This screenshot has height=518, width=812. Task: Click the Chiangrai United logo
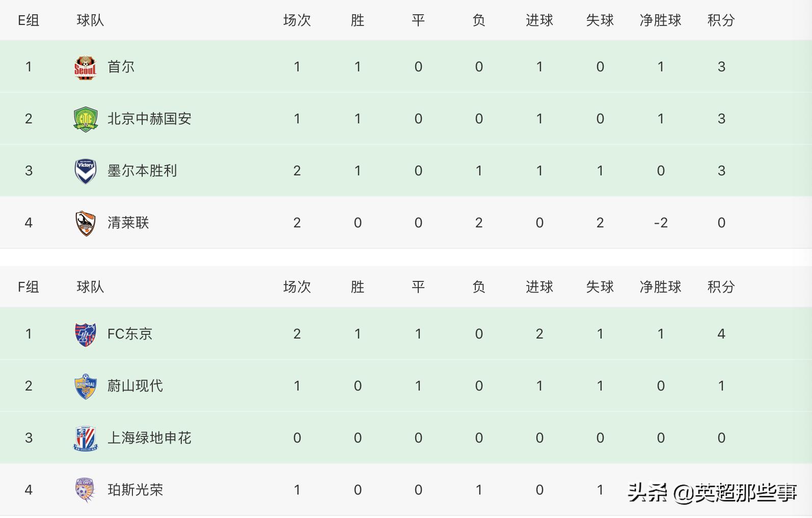pos(85,223)
